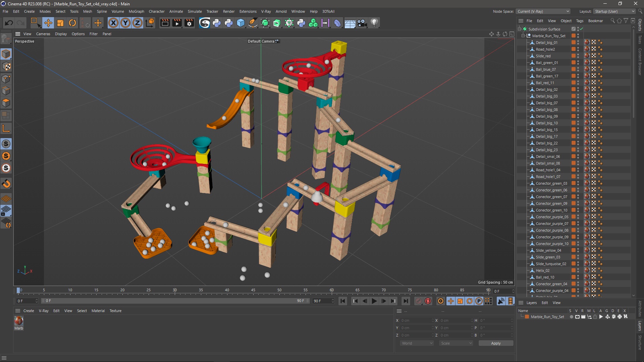Select the Rotate tool
The height and width of the screenshot is (362, 644).
72,23
